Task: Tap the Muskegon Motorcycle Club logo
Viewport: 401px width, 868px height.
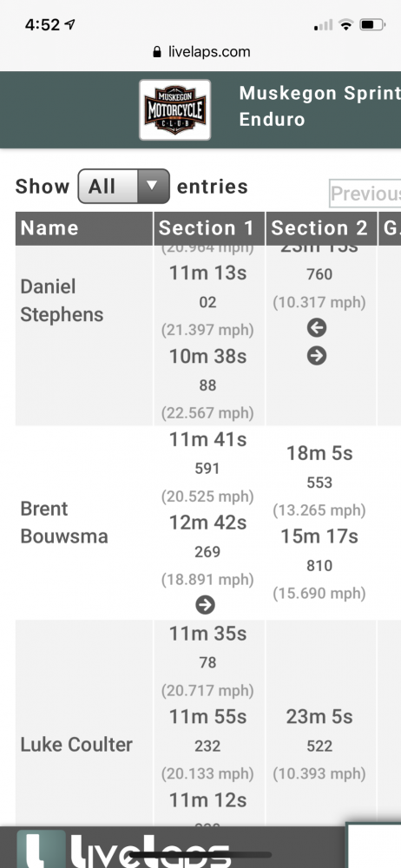Action: coord(175,109)
